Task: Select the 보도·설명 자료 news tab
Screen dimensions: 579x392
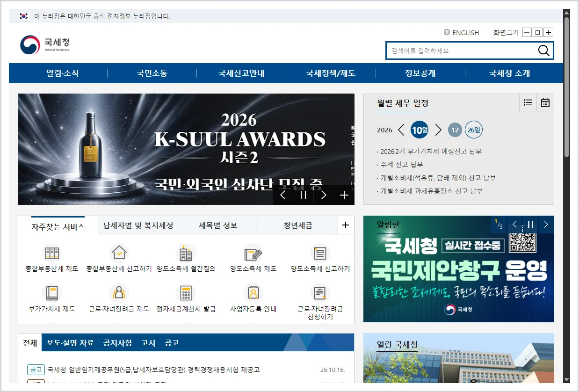Action: pyautogui.click(x=70, y=343)
